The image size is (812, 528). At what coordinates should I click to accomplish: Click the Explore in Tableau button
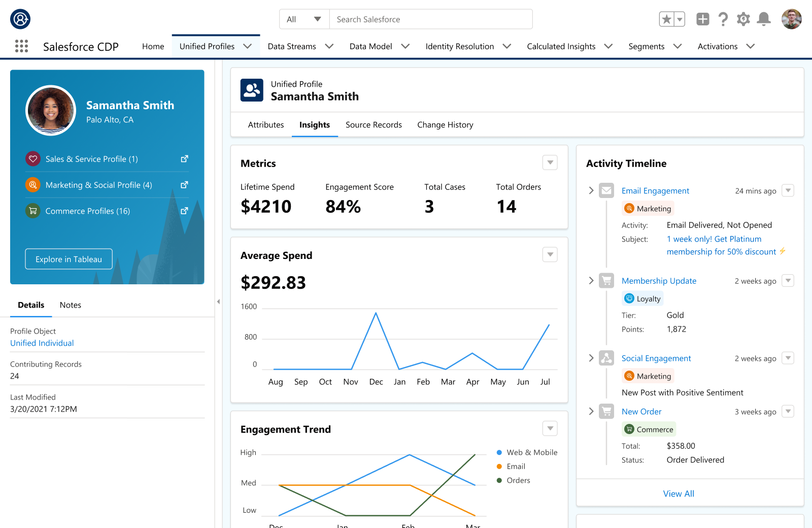click(68, 259)
